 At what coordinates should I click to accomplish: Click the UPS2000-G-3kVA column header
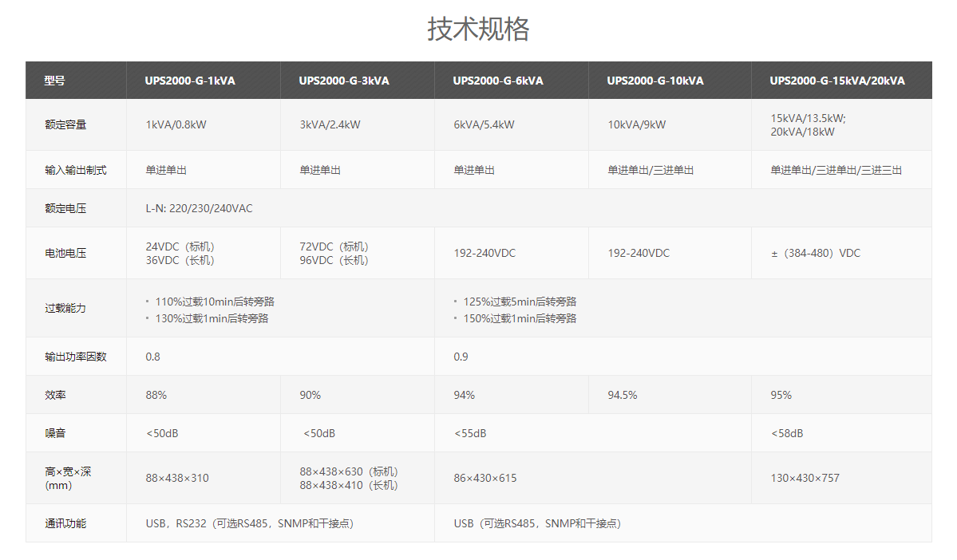(357, 80)
